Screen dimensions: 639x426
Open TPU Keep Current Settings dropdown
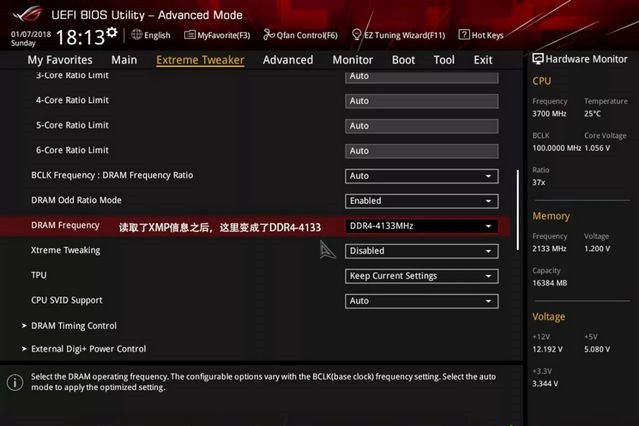(x=421, y=276)
